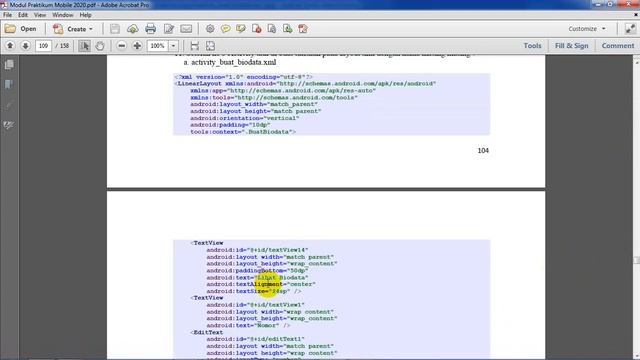Click scrollbar up arrow at top right
Viewport: 640px width, 360px height.
pyautogui.click(x=636, y=62)
